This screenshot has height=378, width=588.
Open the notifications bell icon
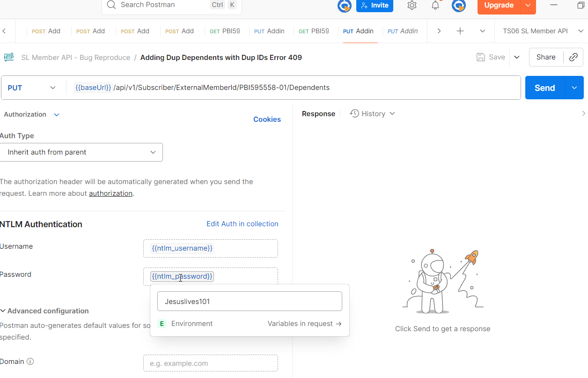[435, 6]
